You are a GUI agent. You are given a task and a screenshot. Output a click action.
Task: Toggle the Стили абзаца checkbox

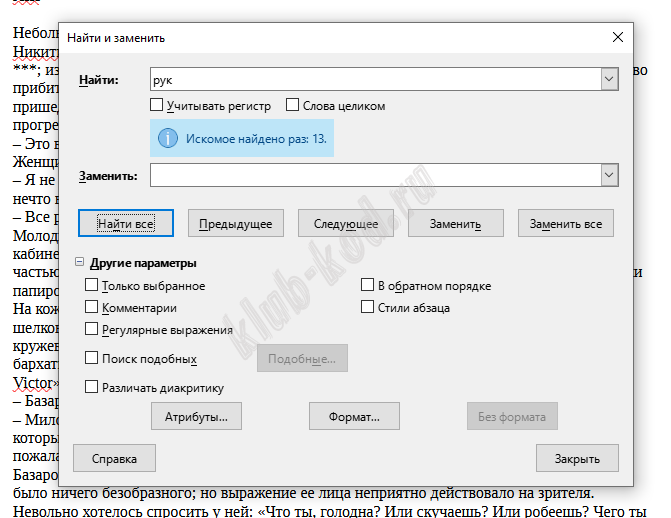(367, 308)
